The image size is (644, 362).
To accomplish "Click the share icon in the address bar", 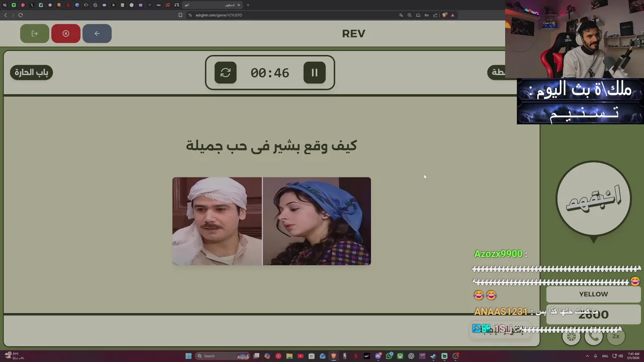I will tap(435, 15).
